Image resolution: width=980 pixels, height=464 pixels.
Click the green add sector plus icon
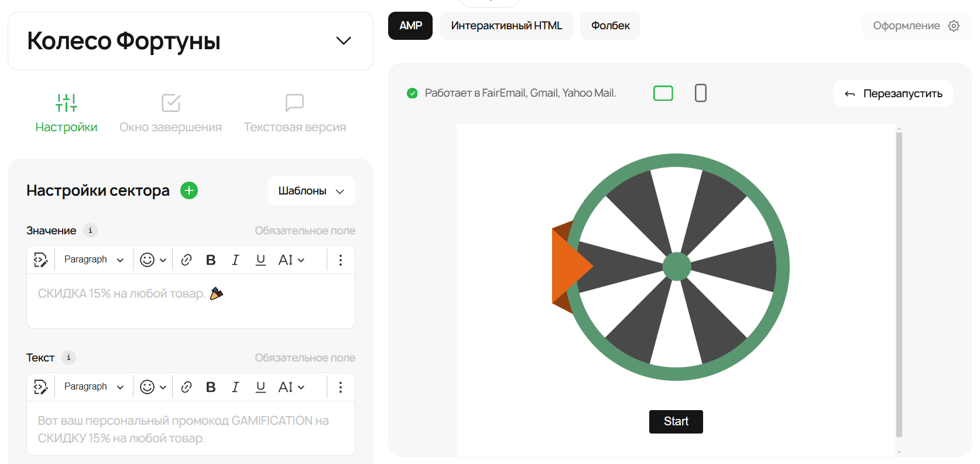coord(189,190)
